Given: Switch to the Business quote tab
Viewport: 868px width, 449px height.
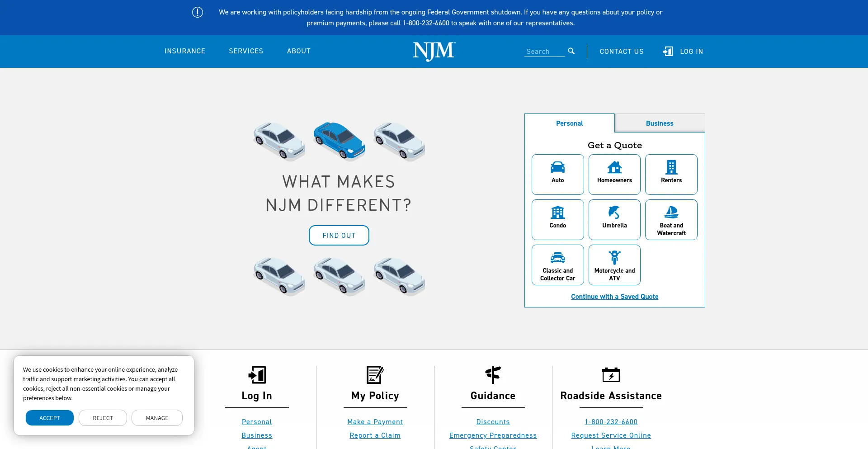Looking at the screenshot, I should [660, 123].
